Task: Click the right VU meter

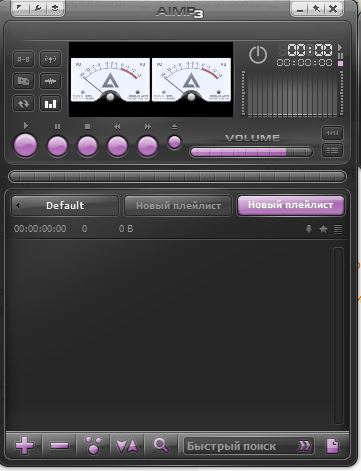Action: 191,79
